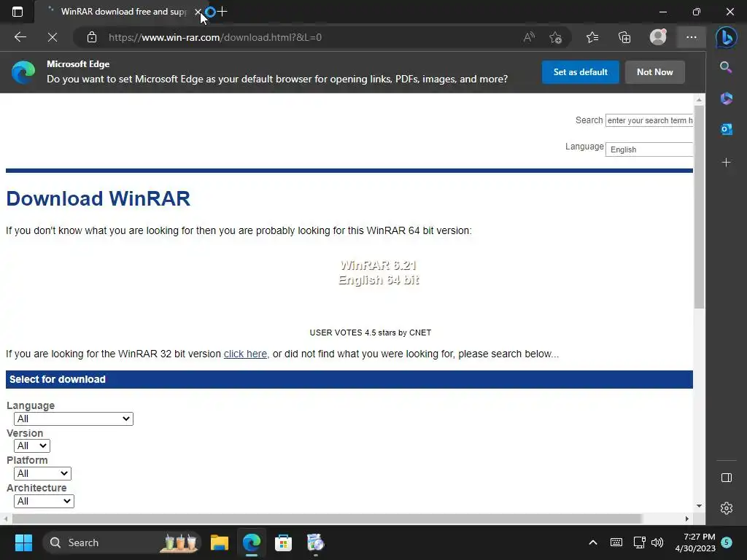Image resolution: width=747 pixels, height=560 pixels.
Task: Open Windows Start menu
Action: [23, 542]
